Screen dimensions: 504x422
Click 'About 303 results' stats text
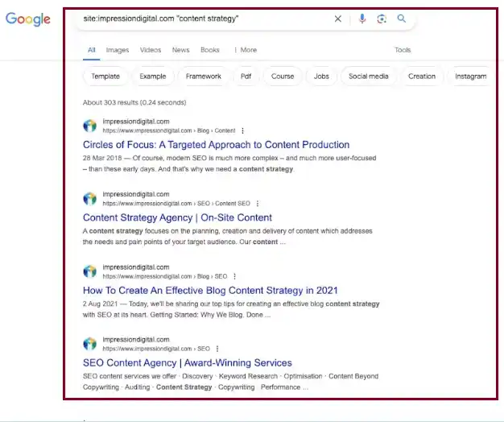tap(134, 102)
